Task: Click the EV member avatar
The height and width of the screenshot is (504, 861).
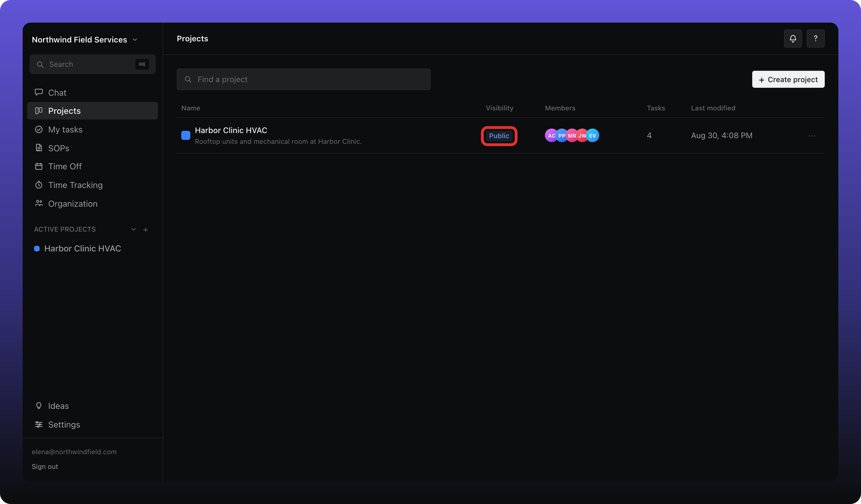Action: (x=593, y=136)
